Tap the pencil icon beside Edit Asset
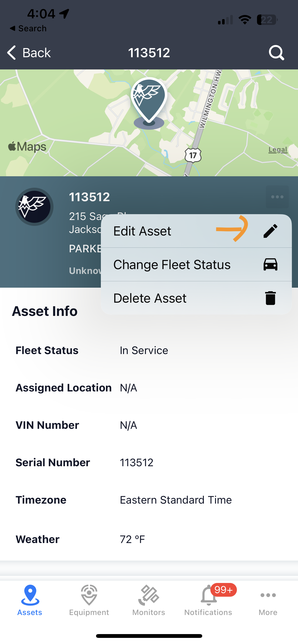The height and width of the screenshot is (644, 298). [270, 231]
